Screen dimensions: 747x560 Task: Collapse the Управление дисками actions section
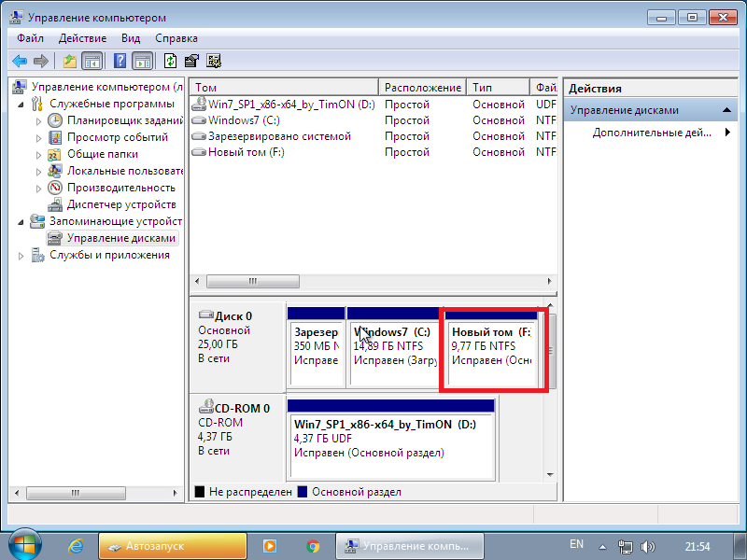726,110
